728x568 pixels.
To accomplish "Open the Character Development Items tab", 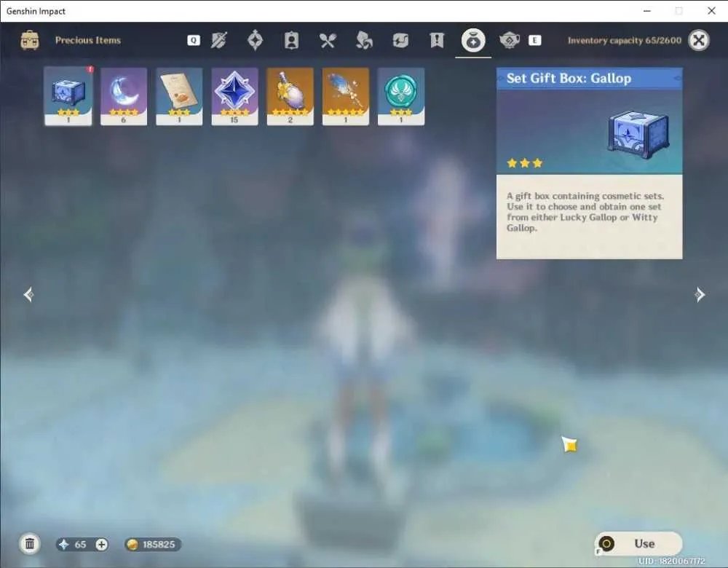I will tap(292, 40).
